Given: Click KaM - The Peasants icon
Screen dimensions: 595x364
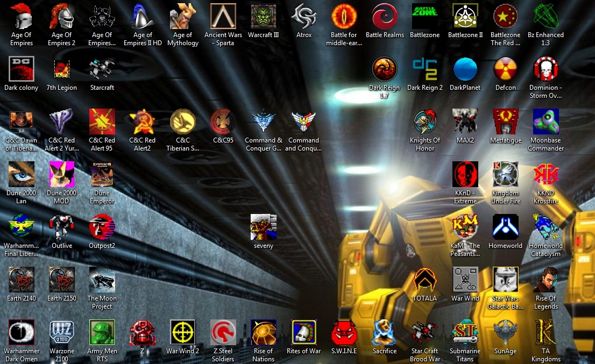Looking at the screenshot, I should click(x=465, y=227).
